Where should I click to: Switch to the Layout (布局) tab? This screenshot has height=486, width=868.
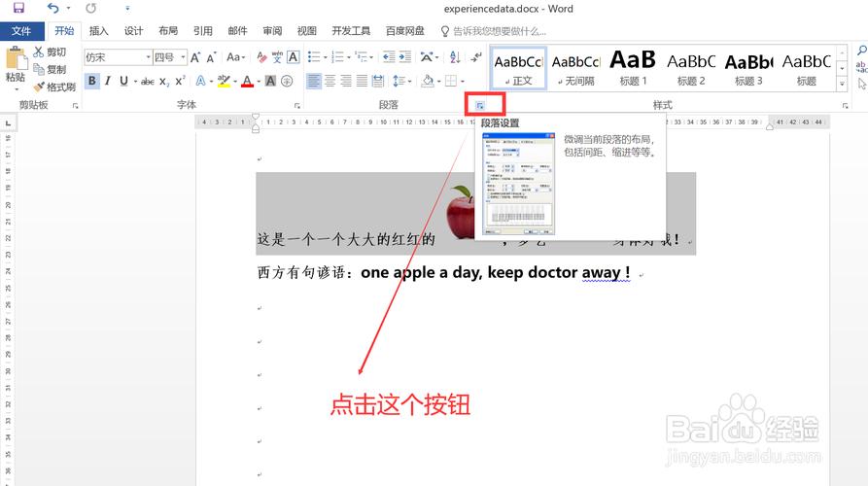coord(168,31)
